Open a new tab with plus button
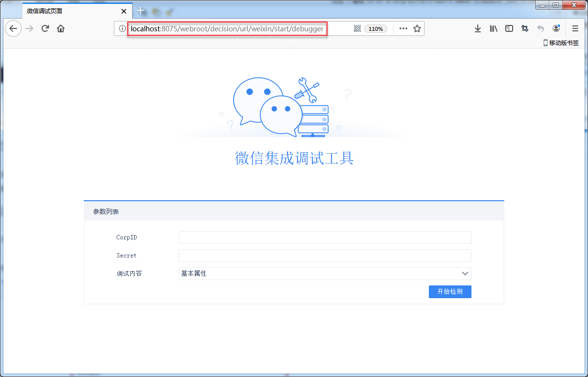The width and height of the screenshot is (588, 377). [141, 10]
